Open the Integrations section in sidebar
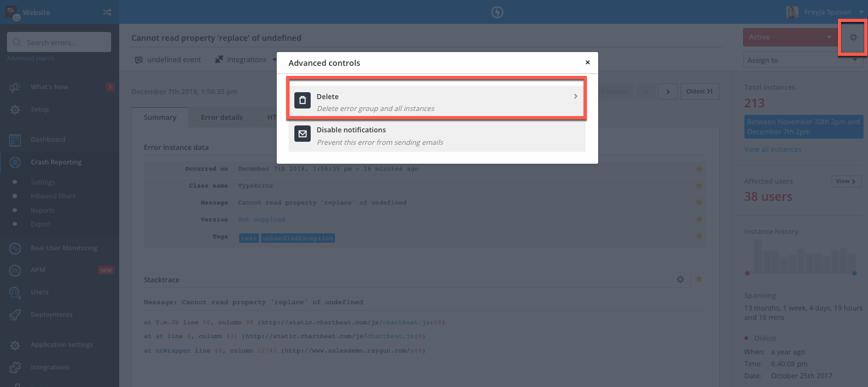 click(x=14, y=366)
